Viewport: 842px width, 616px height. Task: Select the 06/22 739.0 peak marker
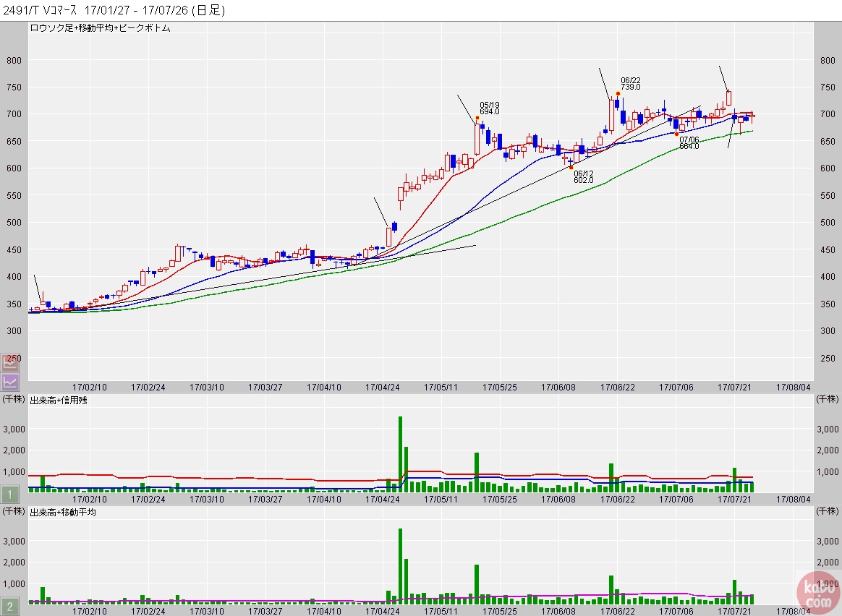coord(618,93)
